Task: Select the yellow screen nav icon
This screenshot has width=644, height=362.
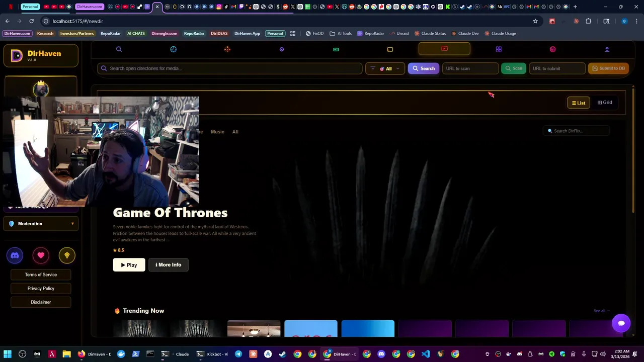Action: [x=390, y=49]
